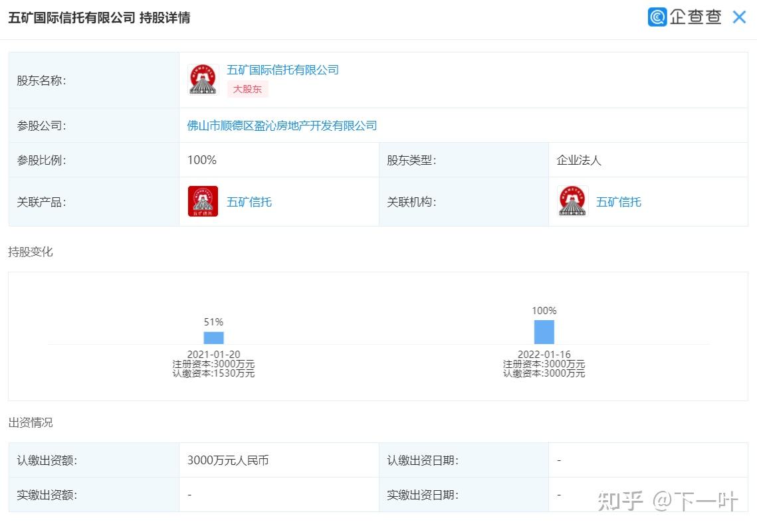
Task: Close the 持股详情 dialog with the X
Action: coord(738,17)
